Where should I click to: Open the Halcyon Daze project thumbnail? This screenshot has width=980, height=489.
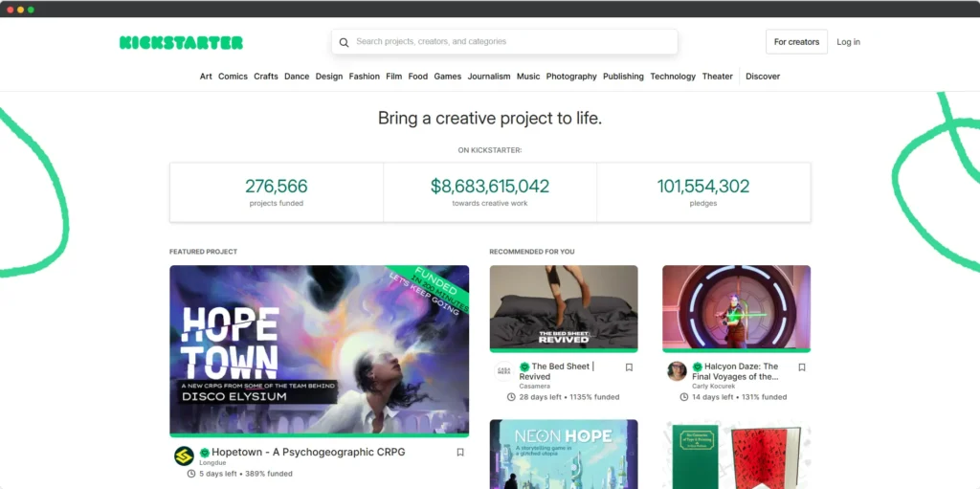tap(736, 308)
